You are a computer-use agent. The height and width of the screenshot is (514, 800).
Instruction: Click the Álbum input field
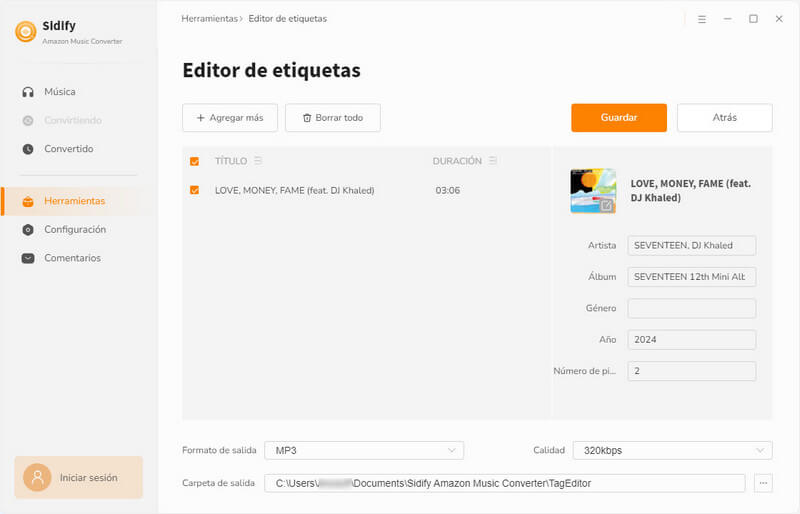tap(691, 277)
